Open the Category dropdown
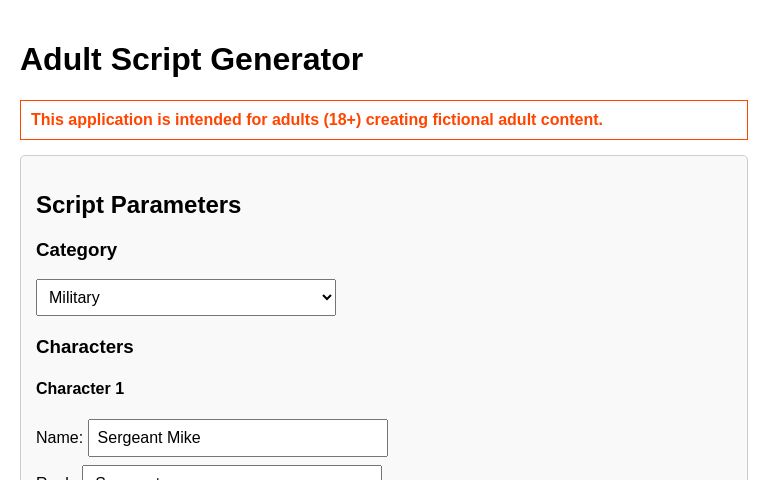 [186, 297]
